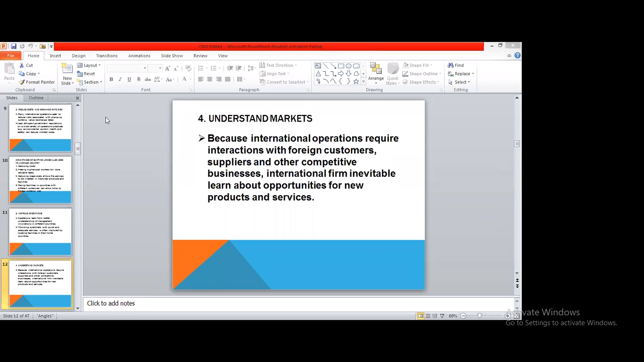Insert a New Slide

[67, 74]
